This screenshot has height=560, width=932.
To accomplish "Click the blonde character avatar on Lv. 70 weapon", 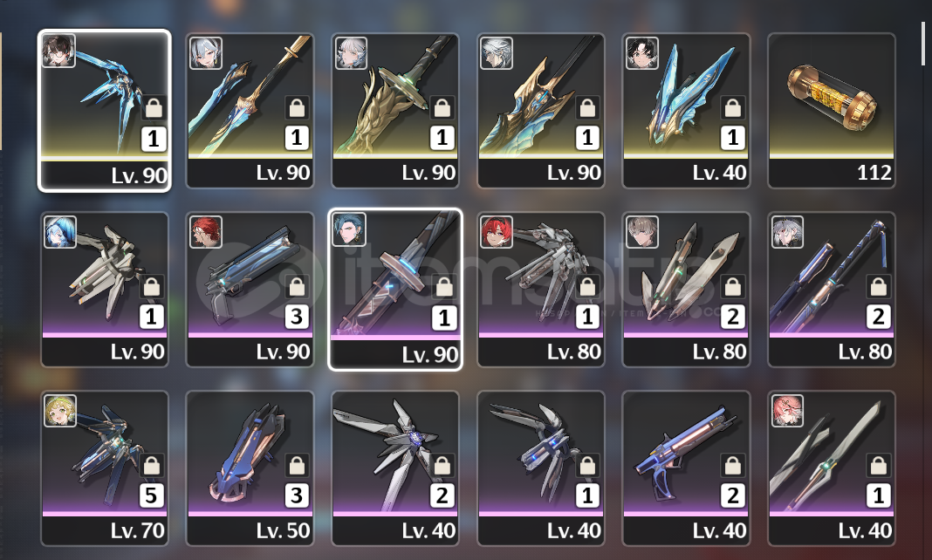I will coord(60,411).
